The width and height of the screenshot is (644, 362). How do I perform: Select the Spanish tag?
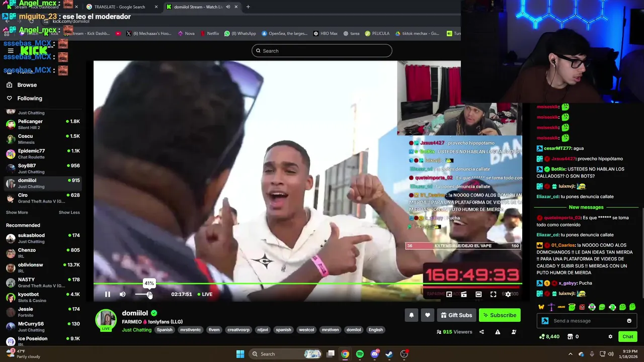pos(165,330)
